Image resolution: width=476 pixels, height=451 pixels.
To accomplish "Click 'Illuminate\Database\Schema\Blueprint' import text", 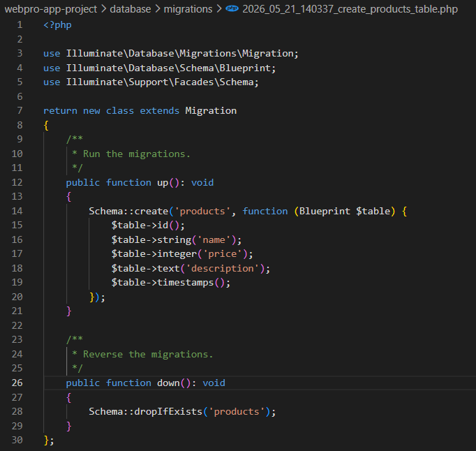I will 168,68.
